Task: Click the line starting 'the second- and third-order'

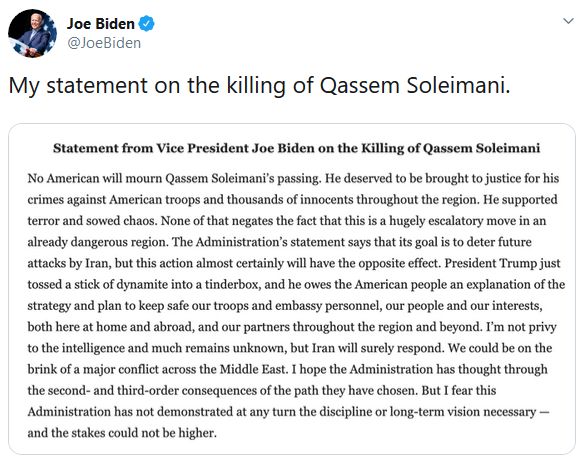Action: pos(262,391)
